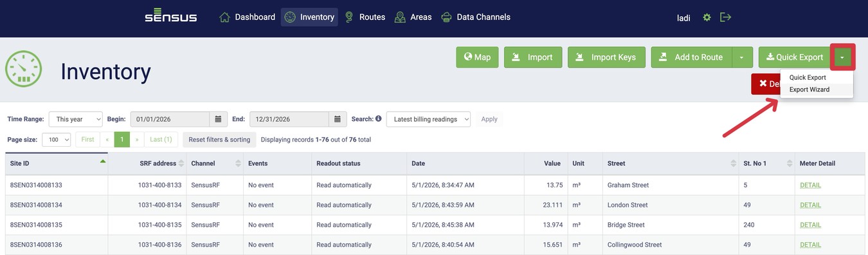
Task: Open the End date calendar picker
Action: (x=338, y=119)
